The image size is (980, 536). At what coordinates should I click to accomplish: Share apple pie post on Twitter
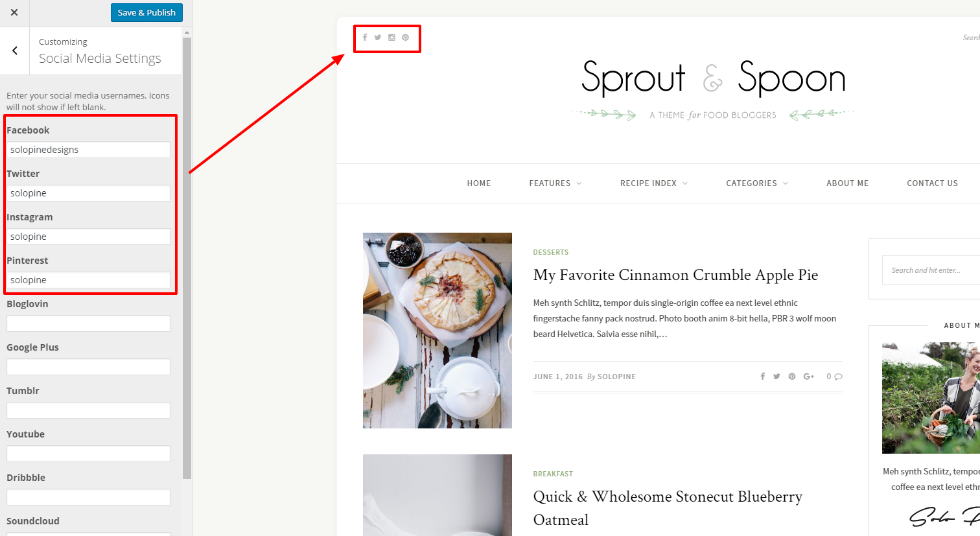776,377
